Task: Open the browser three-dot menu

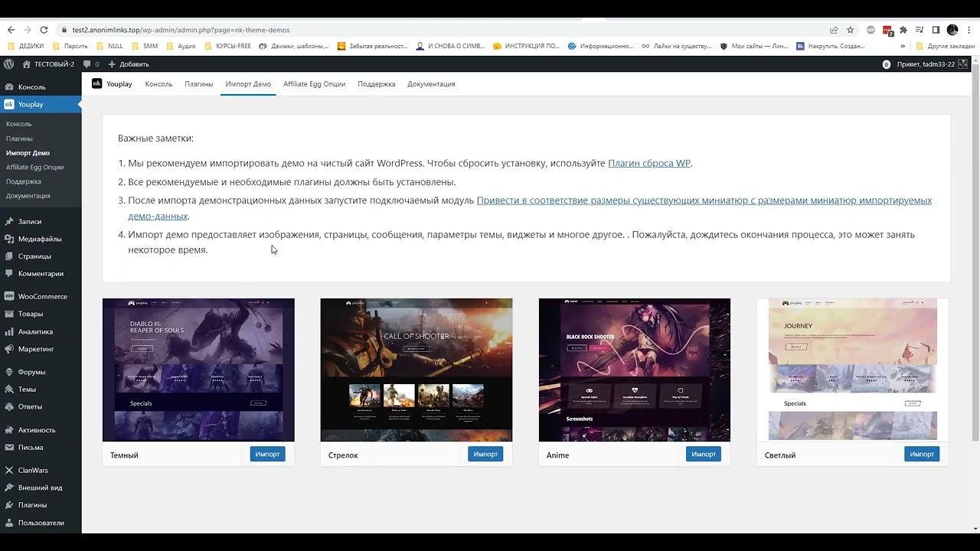Action: click(969, 30)
